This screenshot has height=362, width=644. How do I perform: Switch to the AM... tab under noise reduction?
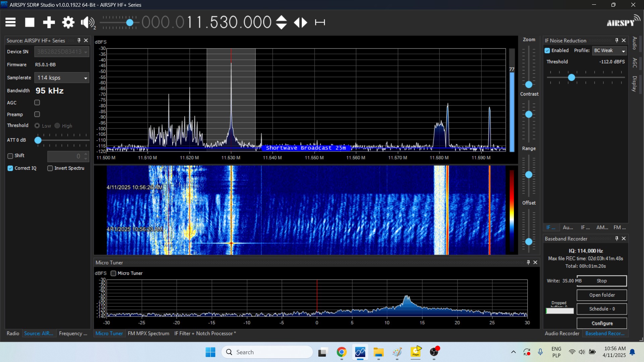tap(602, 228)
